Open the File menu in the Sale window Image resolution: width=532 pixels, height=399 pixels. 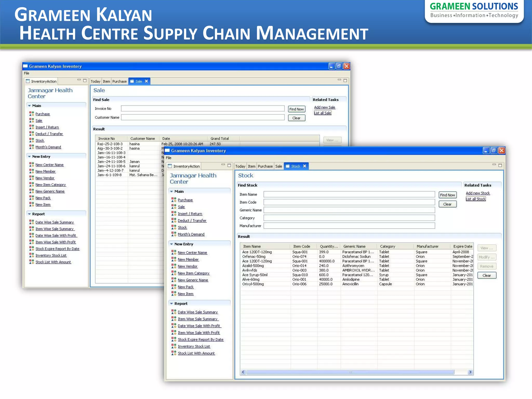tap(26, 73)
